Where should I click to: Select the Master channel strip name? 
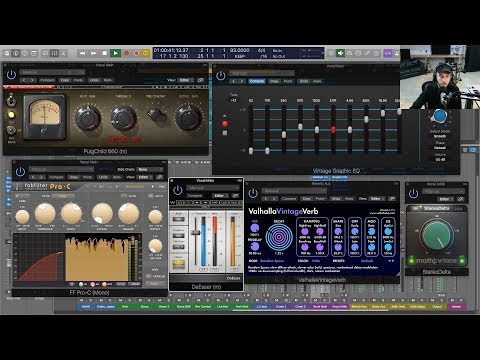456,306
